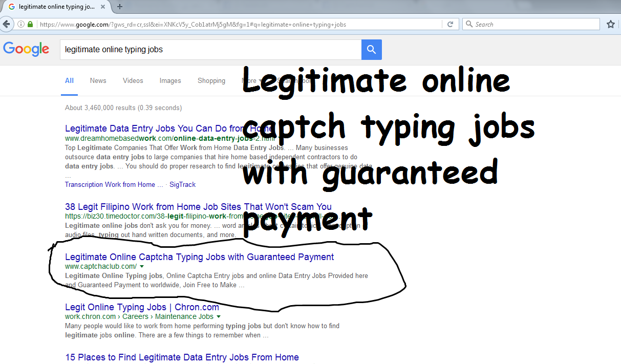Reload the page with the refresh icon
The image size is (621, 364).
pos(450,24)
